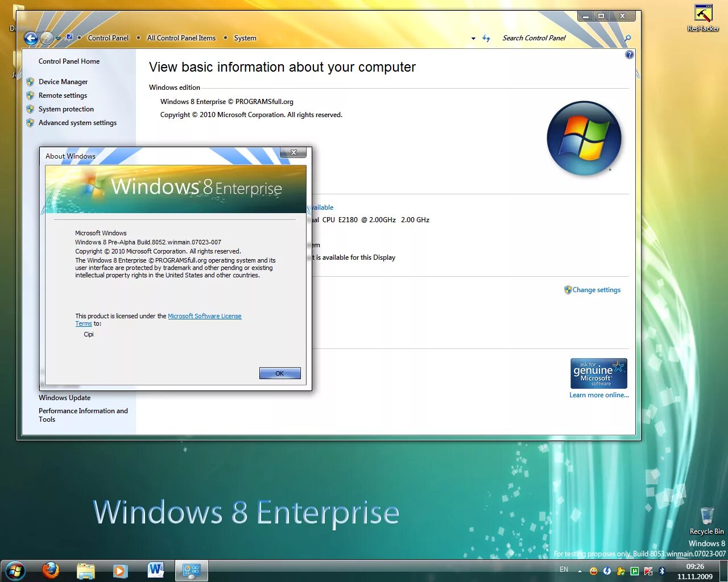Click the Show desktop button
Screen dimensions: 728x582
[x=723, y=571]
